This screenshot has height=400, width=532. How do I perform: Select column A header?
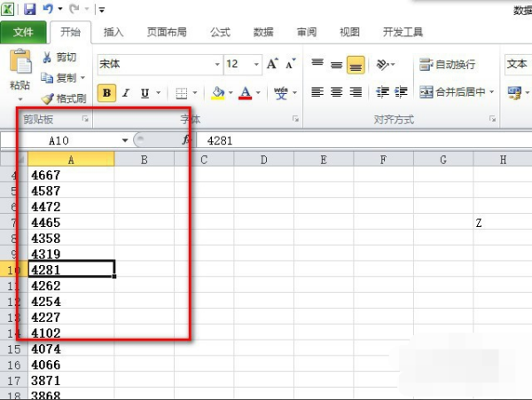[71, 160]
